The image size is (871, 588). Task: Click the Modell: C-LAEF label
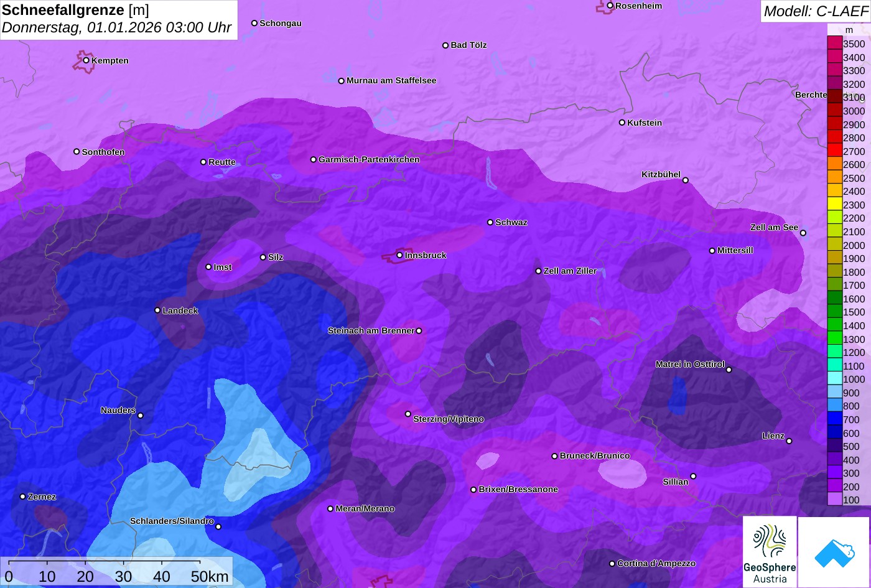816,11
